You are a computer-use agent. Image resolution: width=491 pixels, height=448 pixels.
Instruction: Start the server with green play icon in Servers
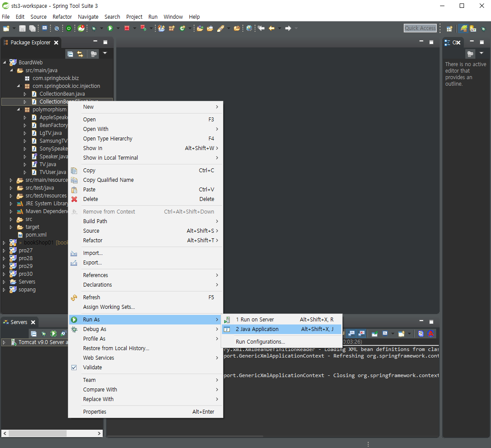pos(54,334)
